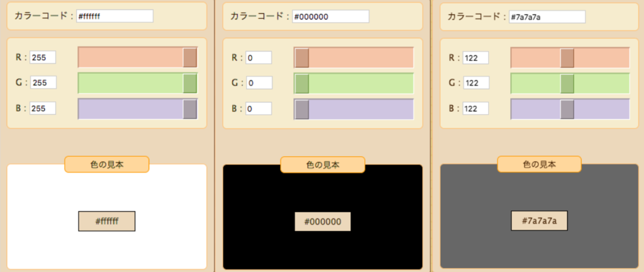Click the 色の見本 heading above the gray sample
Screen dimensions: 644x272
(x=539, y=164)
